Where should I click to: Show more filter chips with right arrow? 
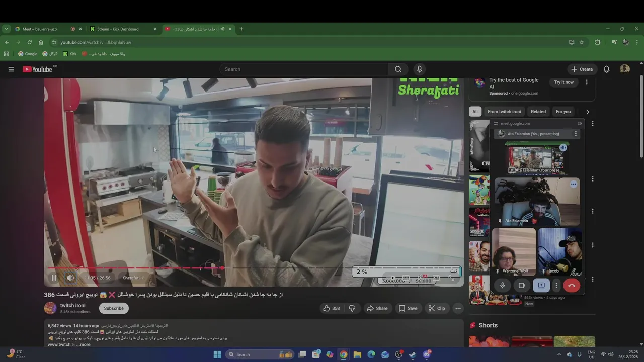[x=587, y=112]
